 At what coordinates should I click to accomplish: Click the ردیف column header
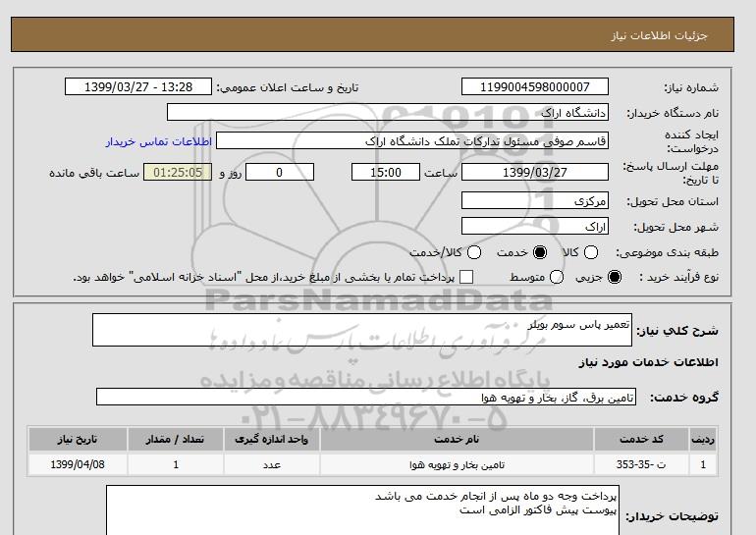point(703,439)
